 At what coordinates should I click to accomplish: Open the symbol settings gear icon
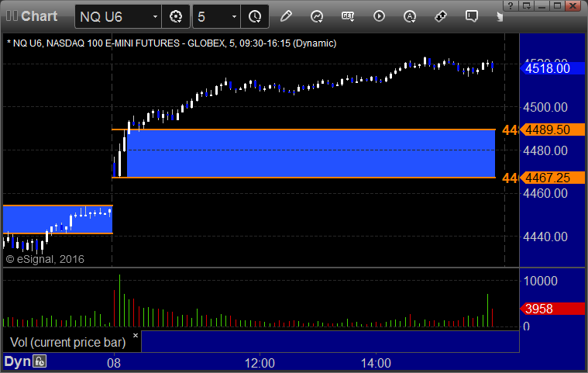coord(176,16)
